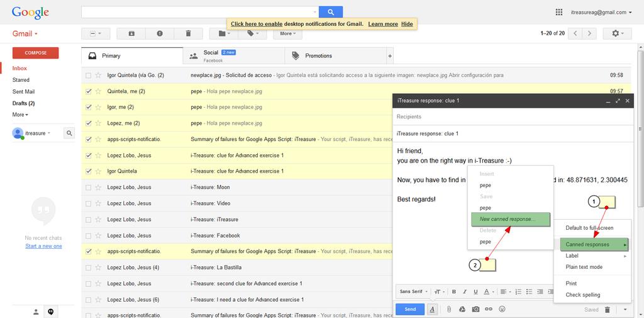This screenshot has height=318, width=644.
Task: Discard draft using the compose trash icon
Action: (608, 309)
